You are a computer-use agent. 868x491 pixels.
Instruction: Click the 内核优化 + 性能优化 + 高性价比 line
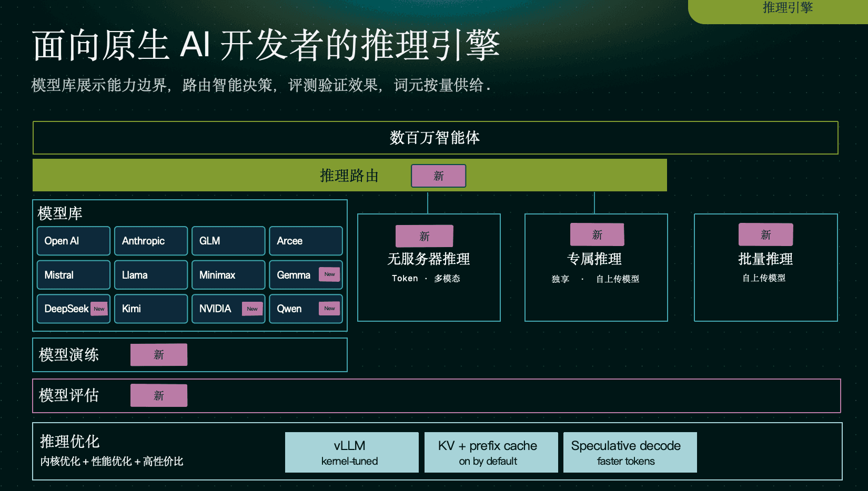pyautogui.click(x=112, y=462)
